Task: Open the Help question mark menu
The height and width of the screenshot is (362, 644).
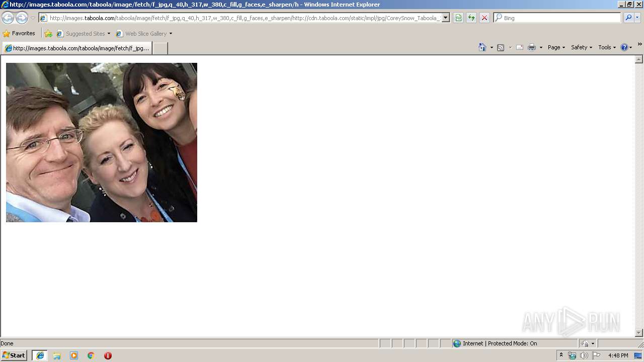Action: pos(626,47)
